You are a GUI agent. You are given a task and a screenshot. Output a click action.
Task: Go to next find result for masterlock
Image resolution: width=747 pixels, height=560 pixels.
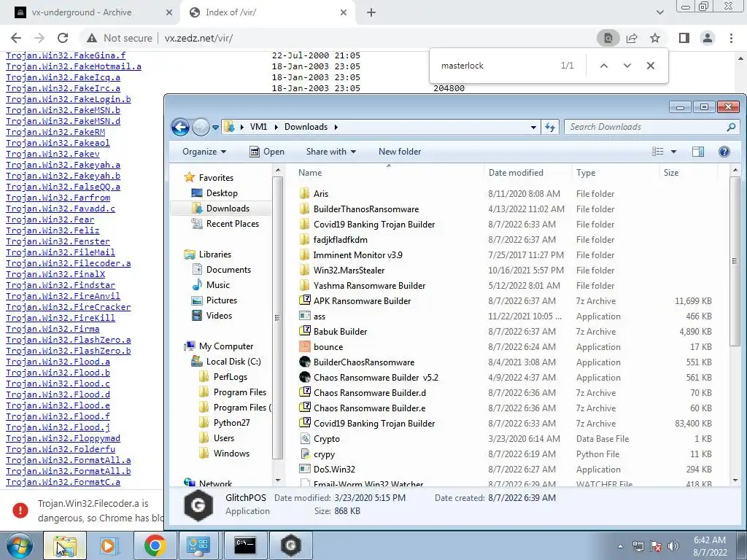pos(627,66)
